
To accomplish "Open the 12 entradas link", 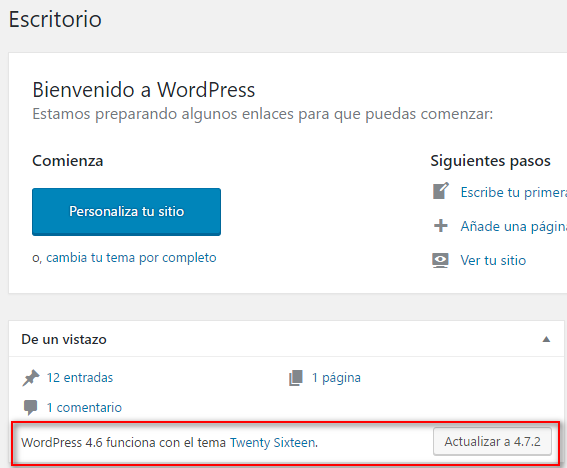I will click(80, 378).
